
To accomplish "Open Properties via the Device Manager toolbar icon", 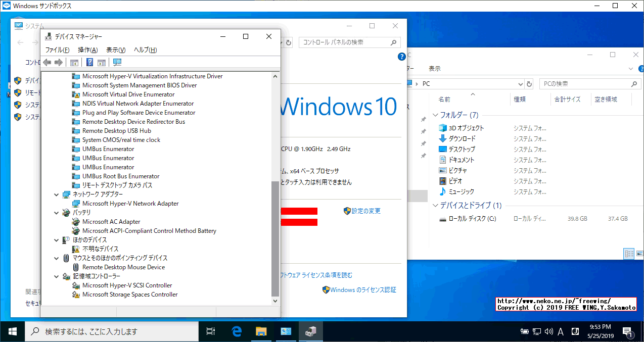I will [102, 62].
